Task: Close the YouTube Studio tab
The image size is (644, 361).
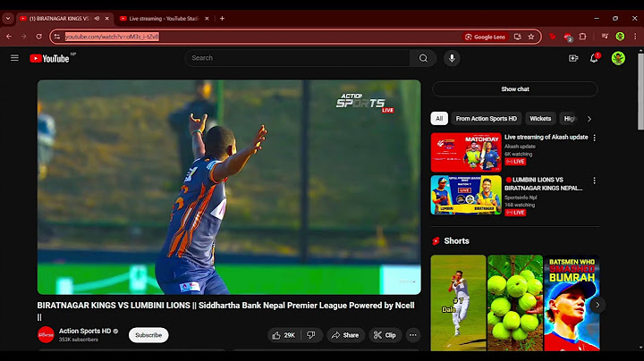Action: (x=207, y=19)
